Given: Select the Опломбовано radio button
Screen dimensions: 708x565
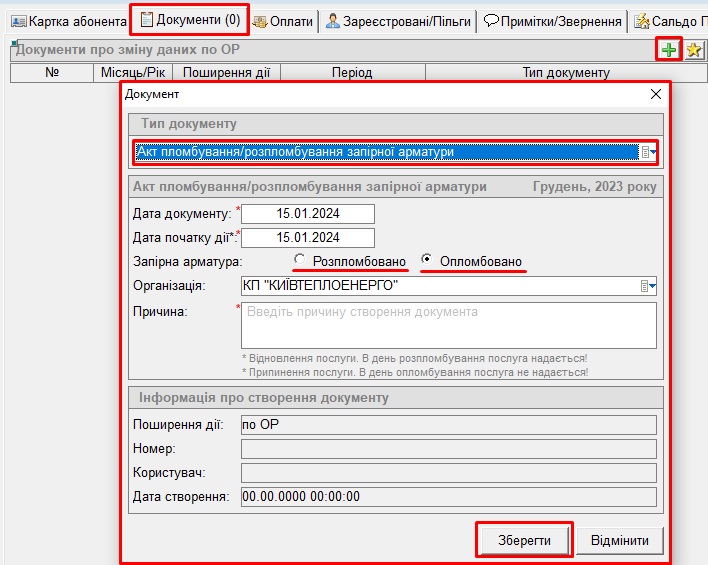Looking at the screenshot, I should (427, 261).
